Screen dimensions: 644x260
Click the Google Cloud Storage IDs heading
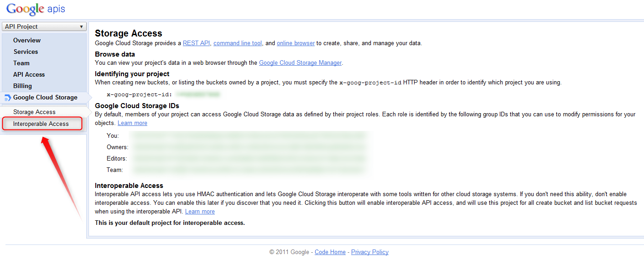[x=137, y=106]
